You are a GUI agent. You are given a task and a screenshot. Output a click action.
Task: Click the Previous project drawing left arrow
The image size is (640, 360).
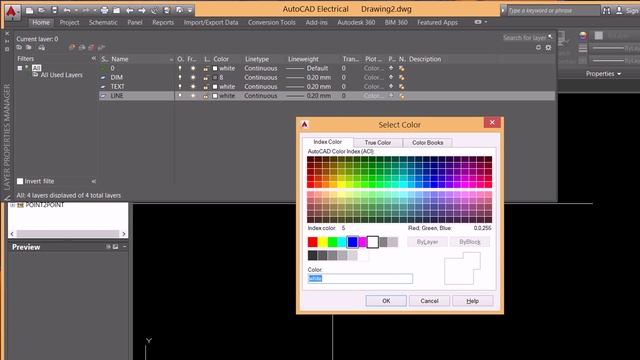(130, 10)
